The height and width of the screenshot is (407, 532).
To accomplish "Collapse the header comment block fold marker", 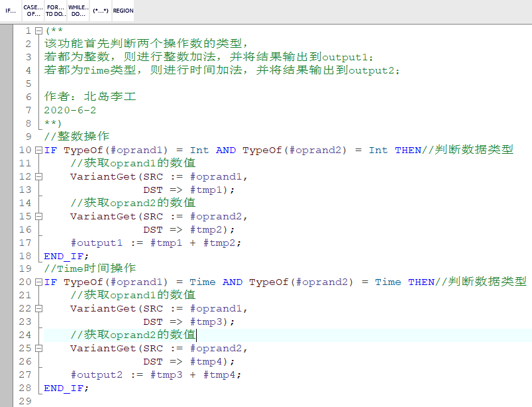I will click(37, 30).
